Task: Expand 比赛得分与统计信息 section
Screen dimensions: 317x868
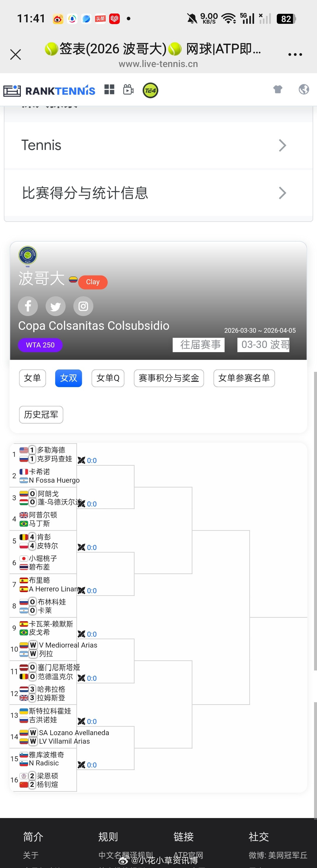Action: (x=158, y=193)
